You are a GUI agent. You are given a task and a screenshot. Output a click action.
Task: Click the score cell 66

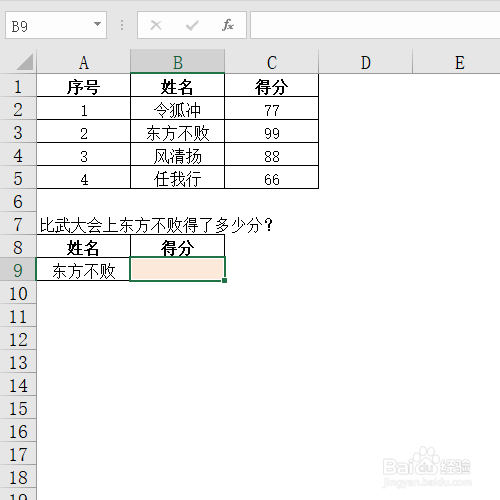272,178
